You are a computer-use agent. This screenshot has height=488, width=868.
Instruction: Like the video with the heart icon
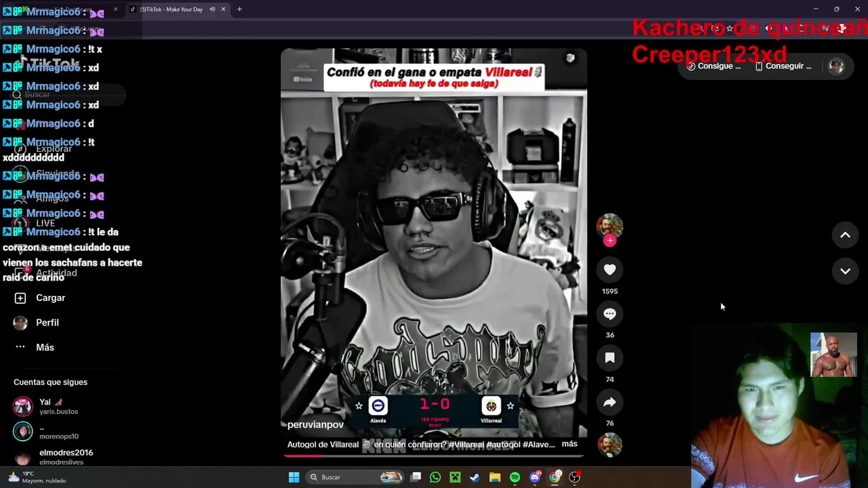[x=610, y=270]
